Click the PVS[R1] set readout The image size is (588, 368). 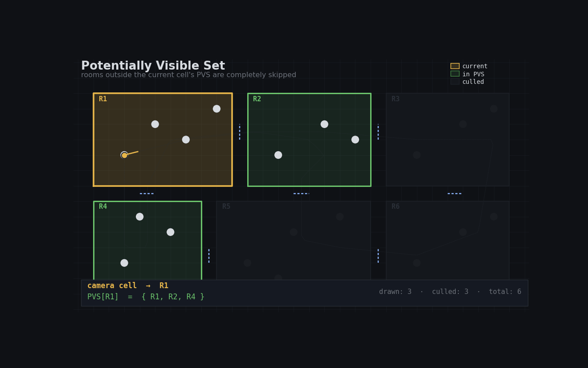pos(146,297)
